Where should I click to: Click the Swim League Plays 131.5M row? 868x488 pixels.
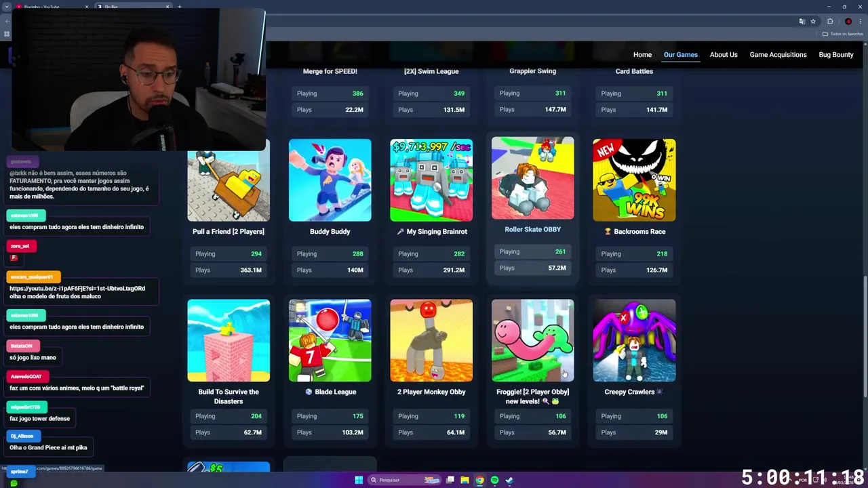tap(431, 110)
